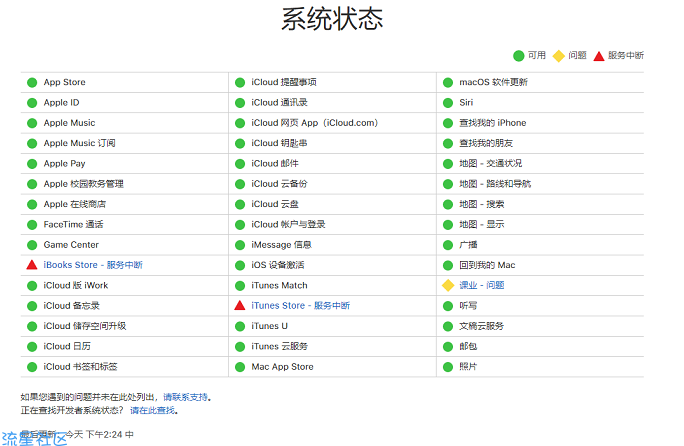Select the 查找我的朋友 text
Image resolution: width=684 pixels, height=446 pixels.
pyautogui.click(x=486, y=143)
